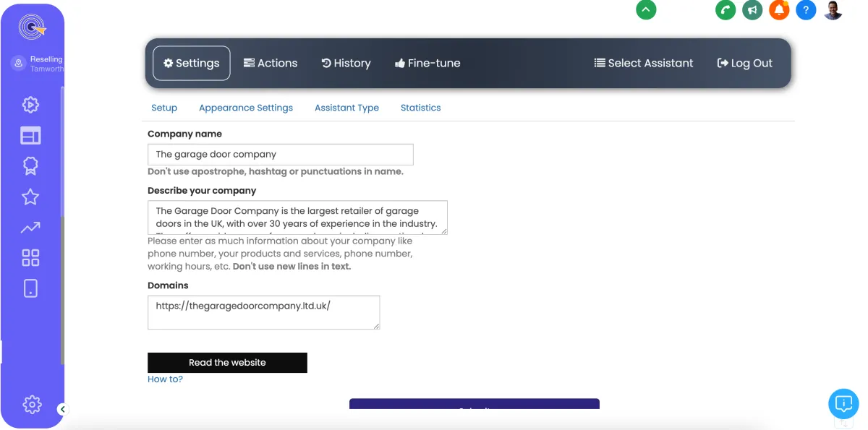This screenshot has height=430, width=868.
Task: Open Fine-tune in the toolbar
Action: click(x=427, y=64)
